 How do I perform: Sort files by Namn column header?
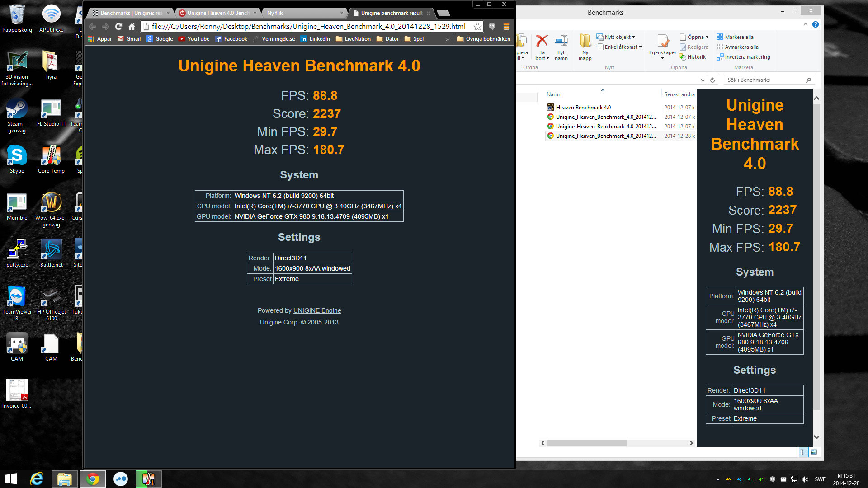(x=554, y=94)
